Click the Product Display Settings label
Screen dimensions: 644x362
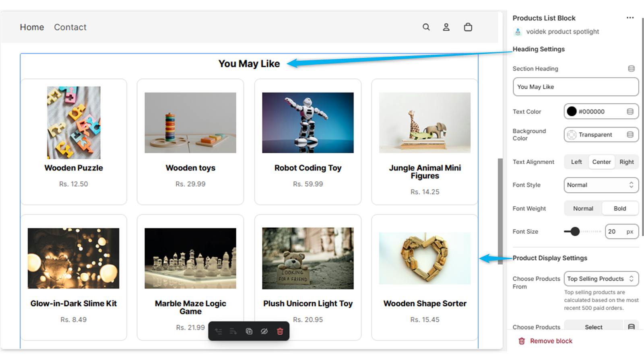[550, 258]
